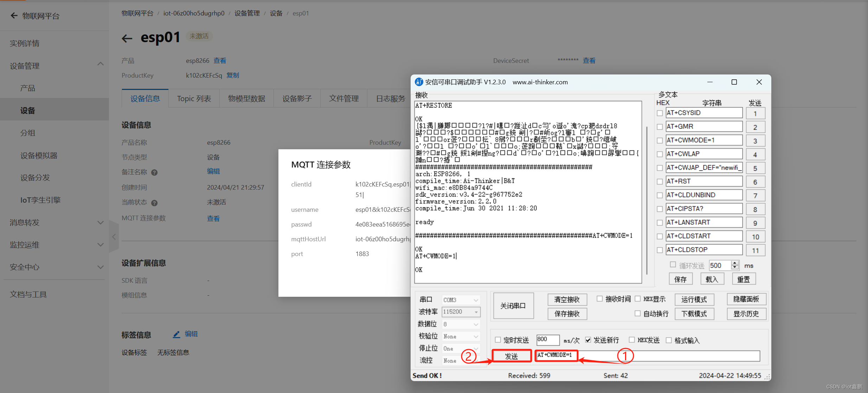This screenshot has height=393, width=868.
Task: Click the 载入 button in multi-text panel
Action: coord(712,279)
